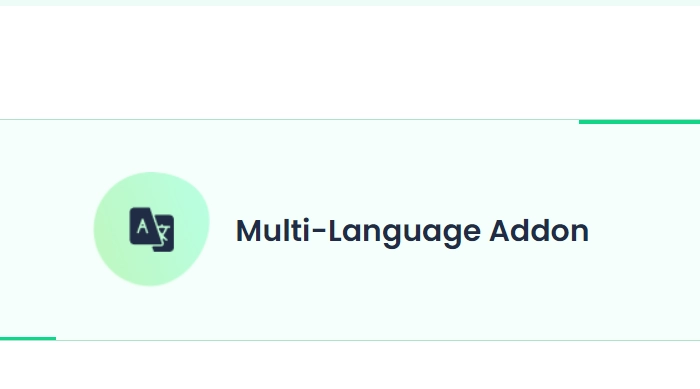The width and height of the screenshot is (700, 389).
Task: Click the white space above the addon card
Action: (x=350, y=63)
